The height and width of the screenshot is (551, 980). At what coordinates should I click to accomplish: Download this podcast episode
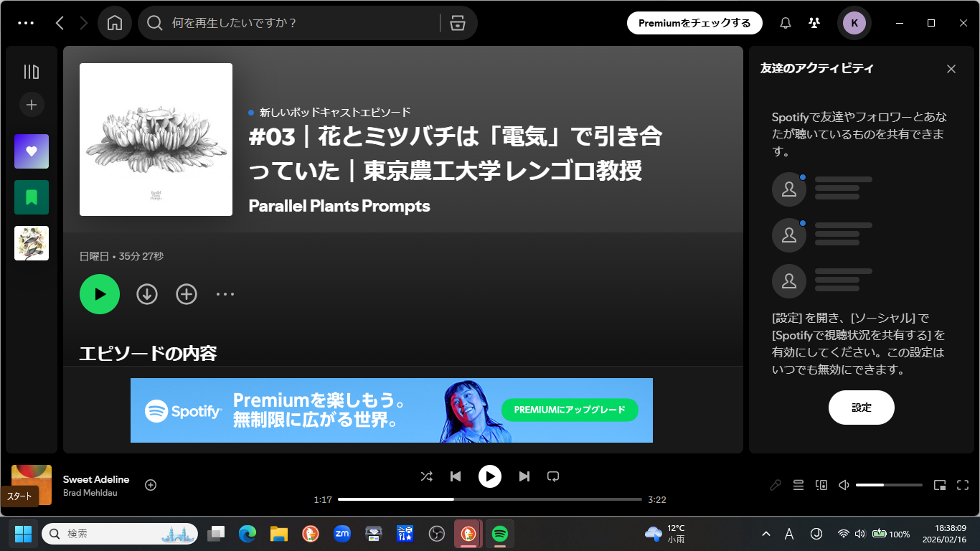coord(147,294)
